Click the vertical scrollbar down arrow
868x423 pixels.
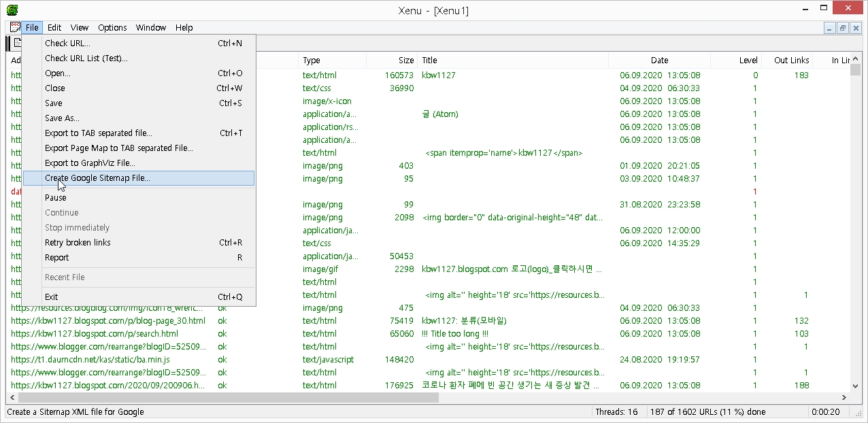click(x=857, y=386)
